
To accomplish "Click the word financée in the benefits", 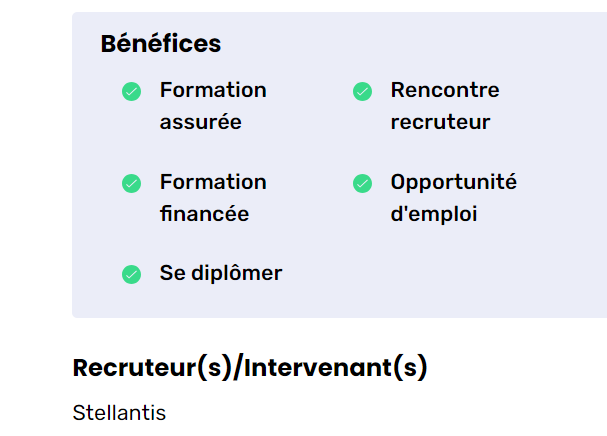I will [204, 214].
